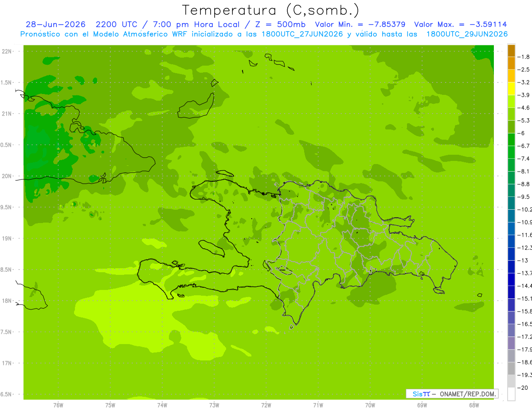Click the '68W' longitude label
532x411 pixels.
pos(474,405)
